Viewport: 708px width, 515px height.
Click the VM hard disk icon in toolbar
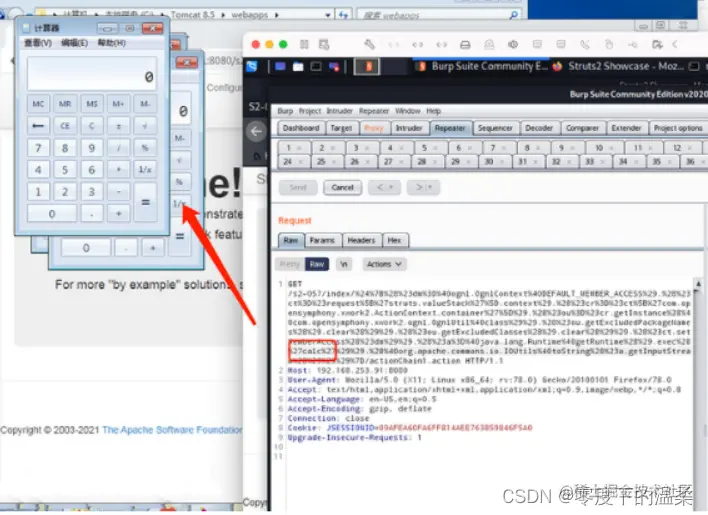click(x=465, y=45)
